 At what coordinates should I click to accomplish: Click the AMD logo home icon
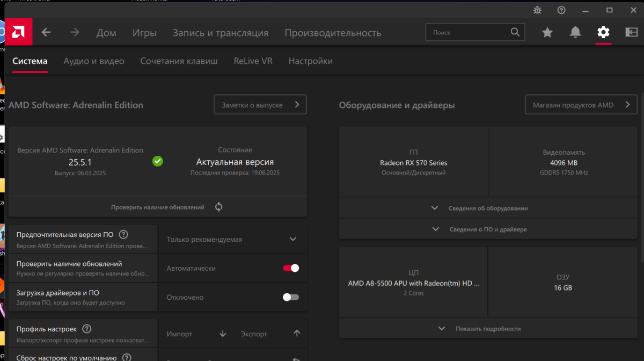19,32
